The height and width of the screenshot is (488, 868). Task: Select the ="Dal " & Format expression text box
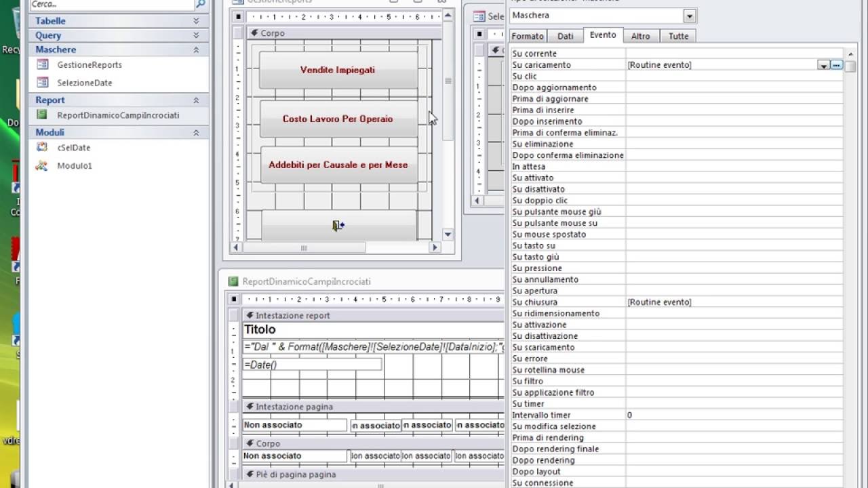coord(373,347)
